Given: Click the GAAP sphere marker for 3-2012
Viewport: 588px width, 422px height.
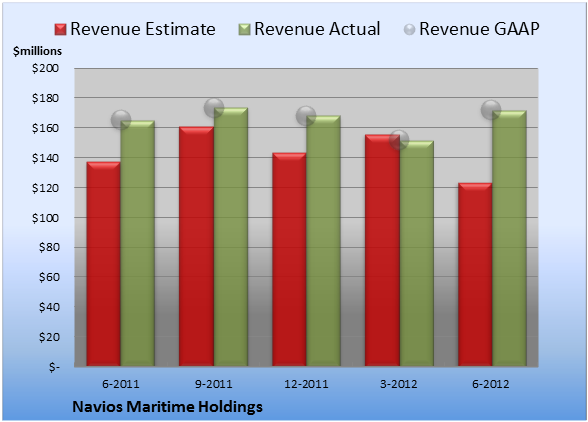Looking at the screenshot, I should 399,140.
